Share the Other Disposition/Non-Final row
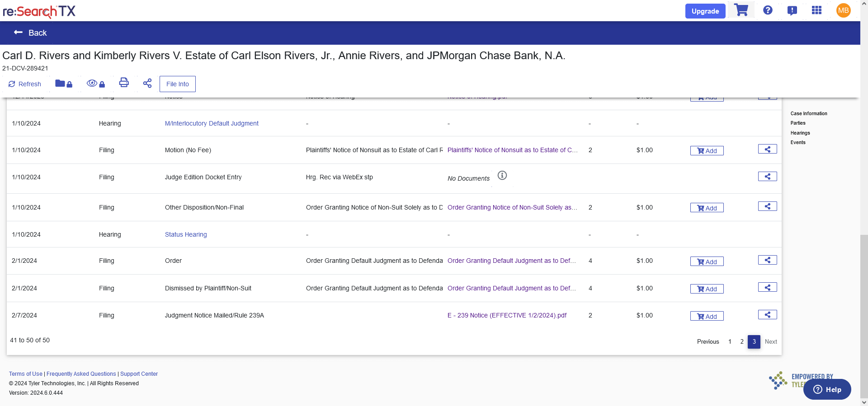The height and width of the screenshot is (406, 868). [767, 206]
